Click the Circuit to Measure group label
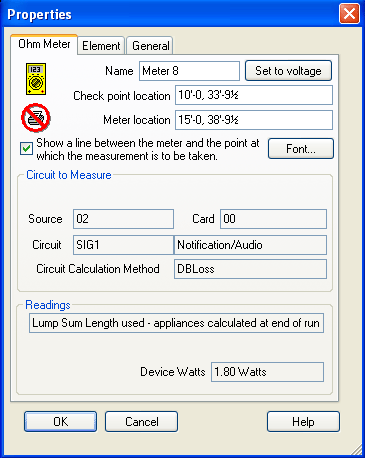This screenshot has width=365, height=458. pyautogui.click(x=69, y=175)
